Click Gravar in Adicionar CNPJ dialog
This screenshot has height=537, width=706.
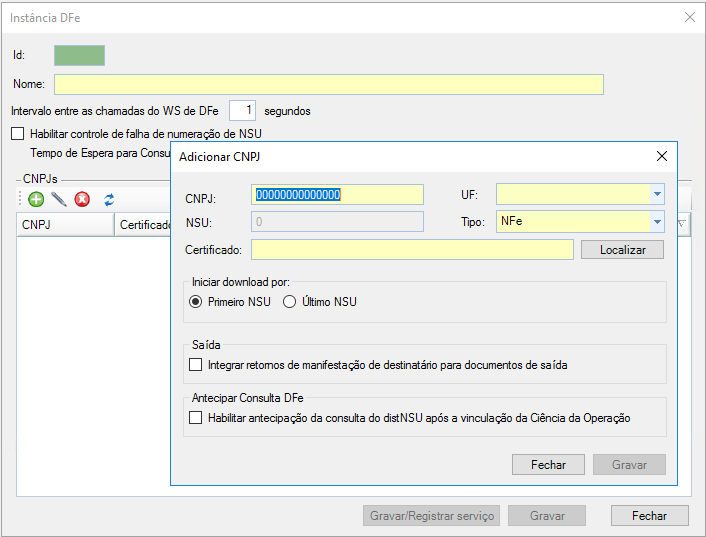(x=629, y=465)
